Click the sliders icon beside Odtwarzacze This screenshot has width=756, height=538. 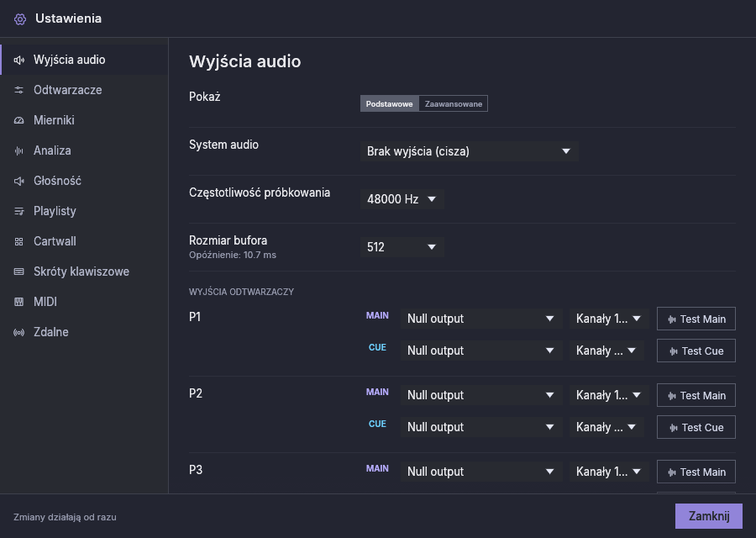[18, 90]
